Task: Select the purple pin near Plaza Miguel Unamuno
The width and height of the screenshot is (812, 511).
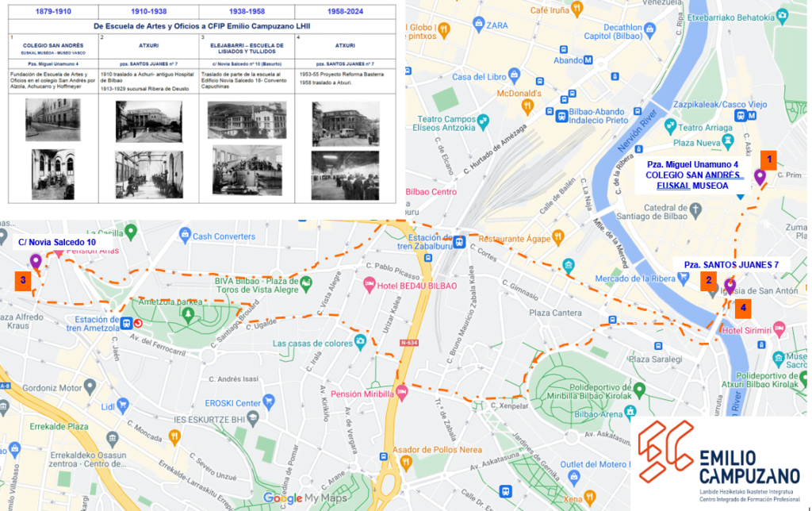Action: [x=760, y=177]
